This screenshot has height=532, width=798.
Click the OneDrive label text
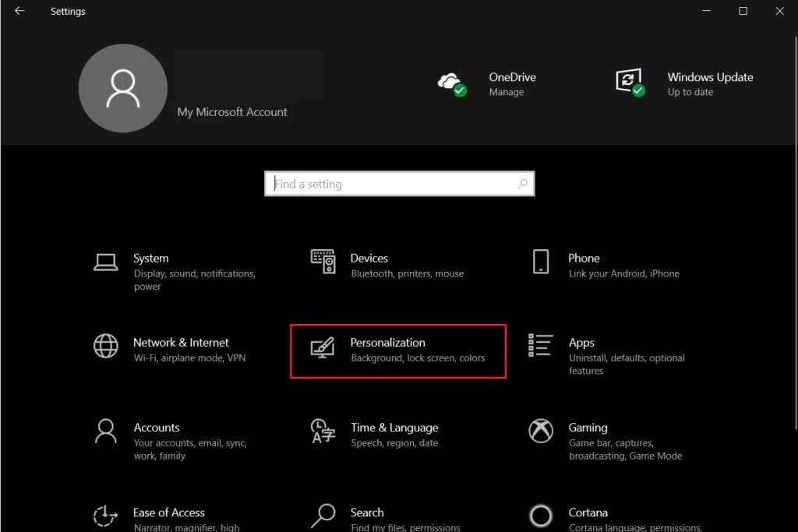pyautogui.click(x=512, y=77)
